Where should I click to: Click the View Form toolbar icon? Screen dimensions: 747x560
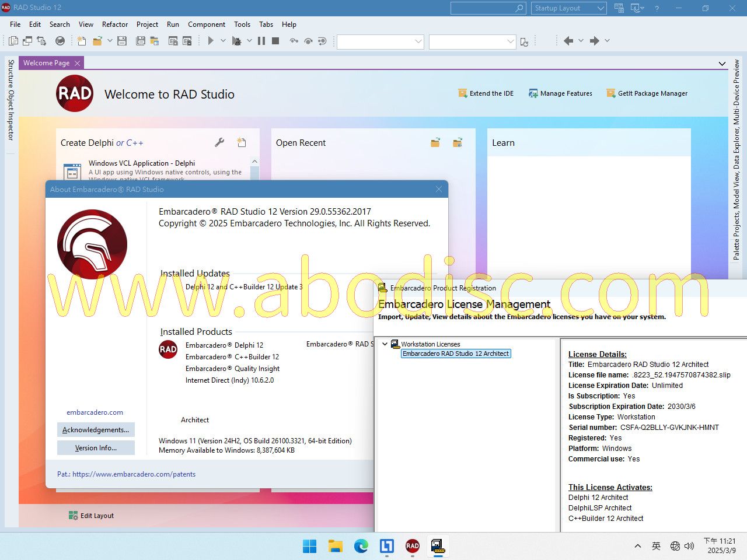(x=27, y=41)
